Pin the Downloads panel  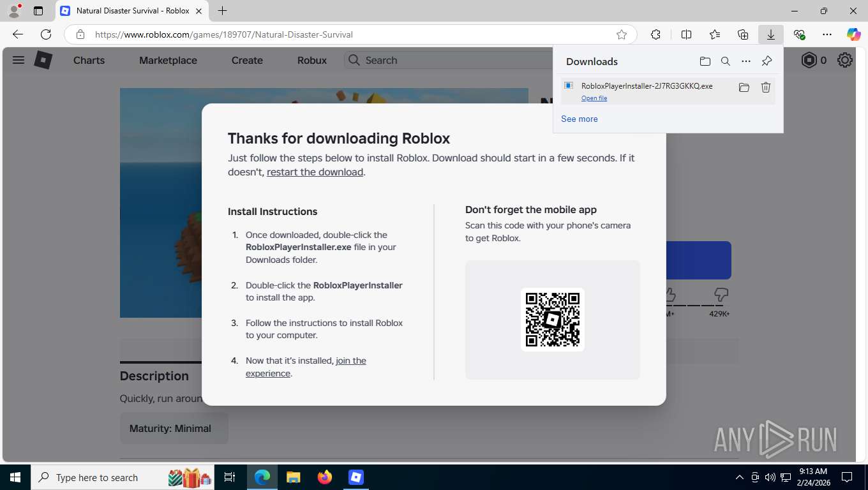tap(767, 61)
